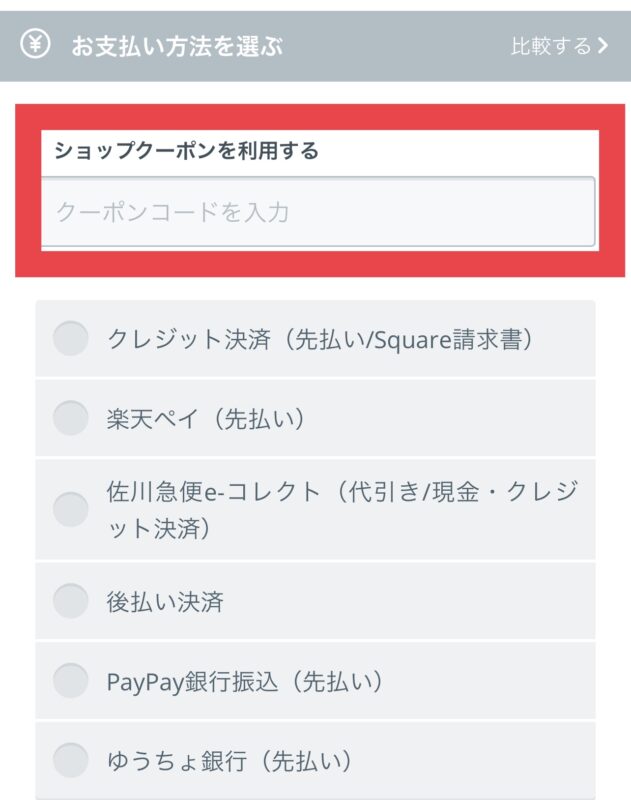Viewport: 631px width, 800px height.
Task: Select the ゆうちょ銀行（先払い）radio button
Action: pos(71,760)
